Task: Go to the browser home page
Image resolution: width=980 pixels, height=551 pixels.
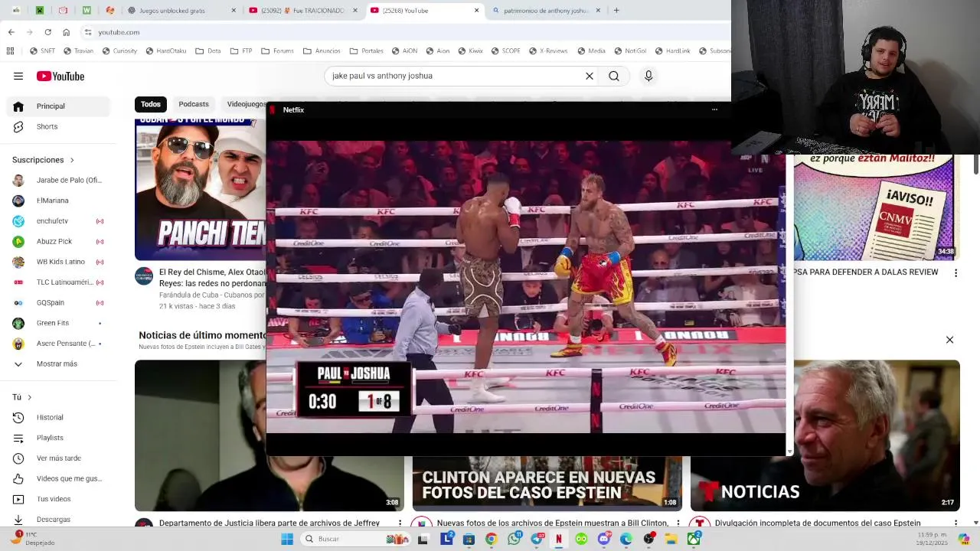Action: coord(66,32)
